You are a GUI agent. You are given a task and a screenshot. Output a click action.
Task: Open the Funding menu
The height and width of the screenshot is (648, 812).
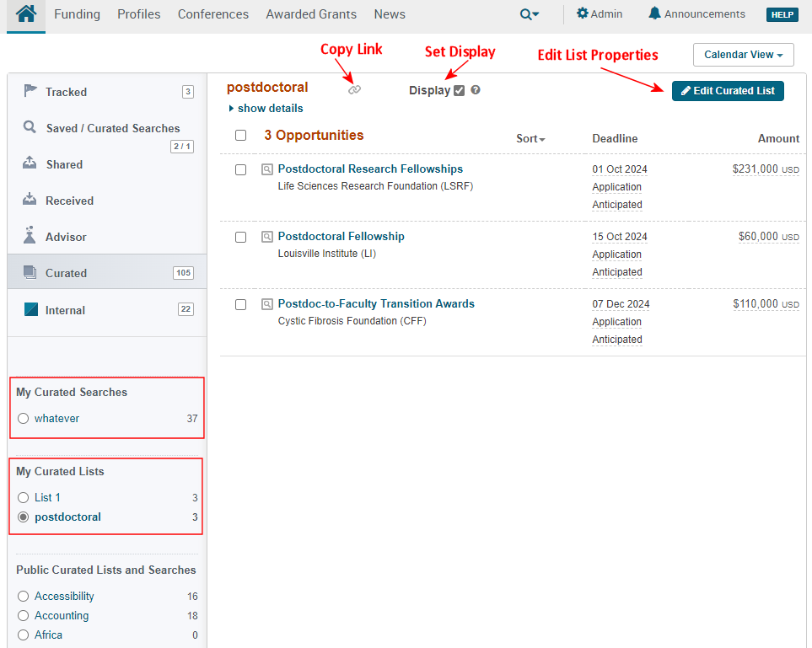[77, 14]
